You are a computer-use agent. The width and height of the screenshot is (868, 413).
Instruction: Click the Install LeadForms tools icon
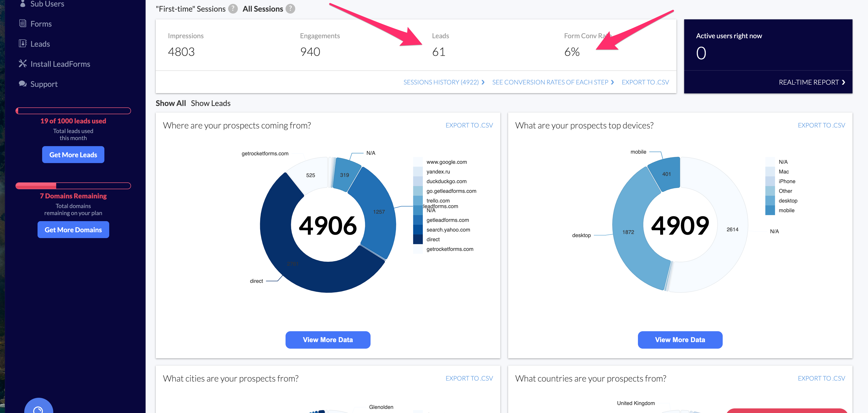pos(23,64)
